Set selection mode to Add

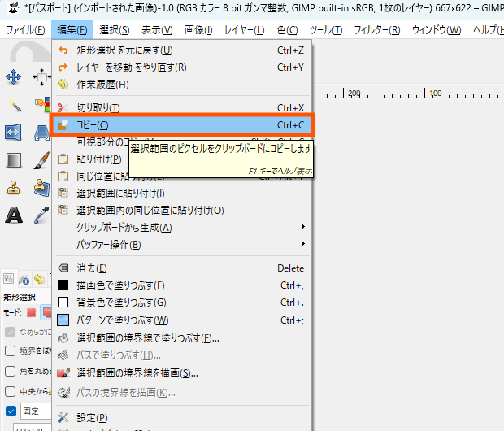[46, 312]
